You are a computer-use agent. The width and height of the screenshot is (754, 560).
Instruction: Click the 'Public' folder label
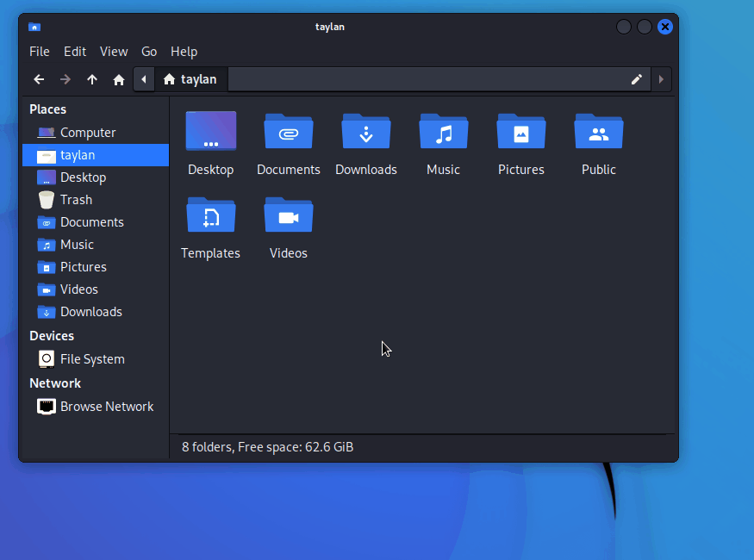[599, 170]
